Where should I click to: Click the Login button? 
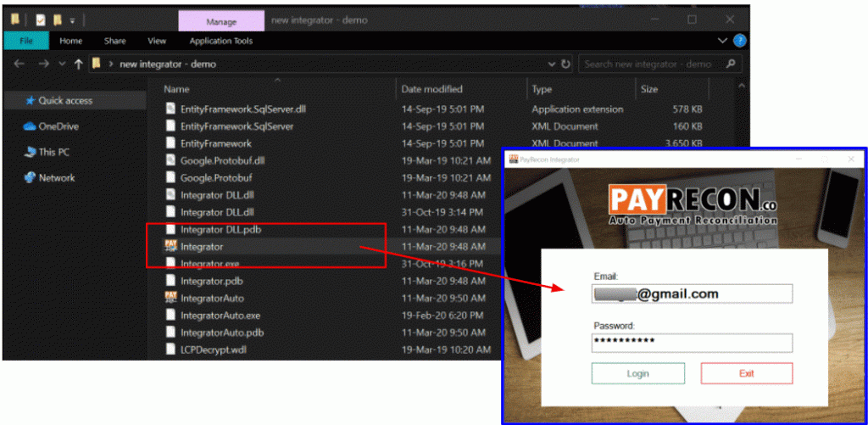point(637,373)
